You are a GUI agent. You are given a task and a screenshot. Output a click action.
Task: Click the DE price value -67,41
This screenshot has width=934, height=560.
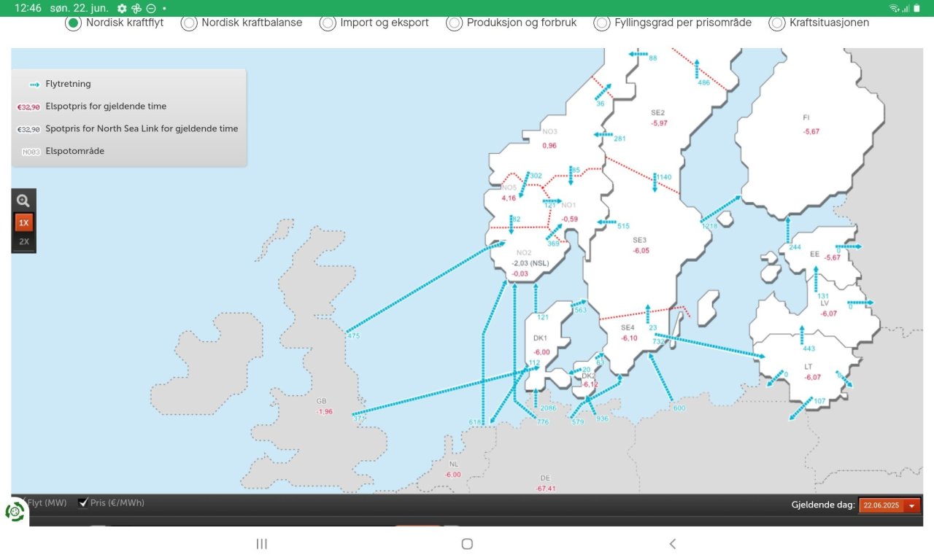pyautogui.click(x=545, y=489)
